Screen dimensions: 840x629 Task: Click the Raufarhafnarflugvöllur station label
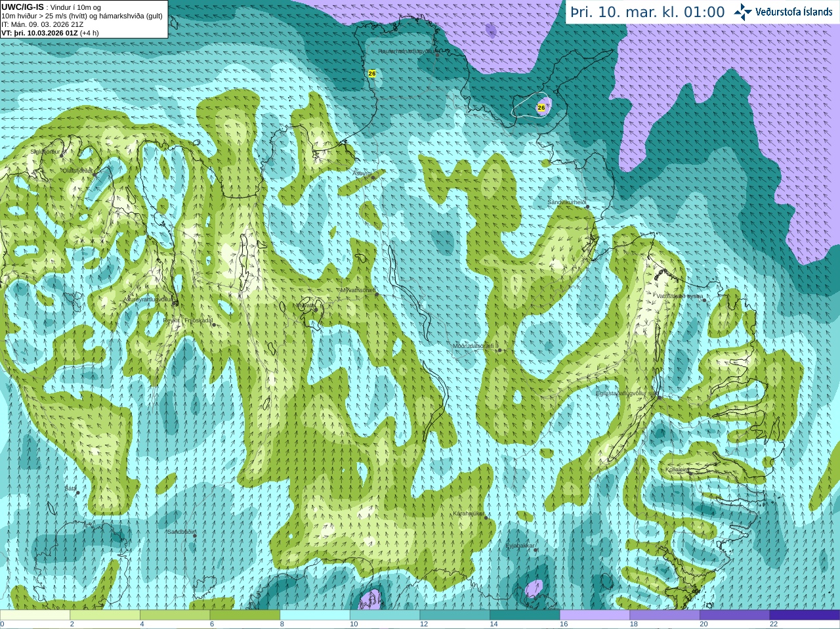(407, 51)
